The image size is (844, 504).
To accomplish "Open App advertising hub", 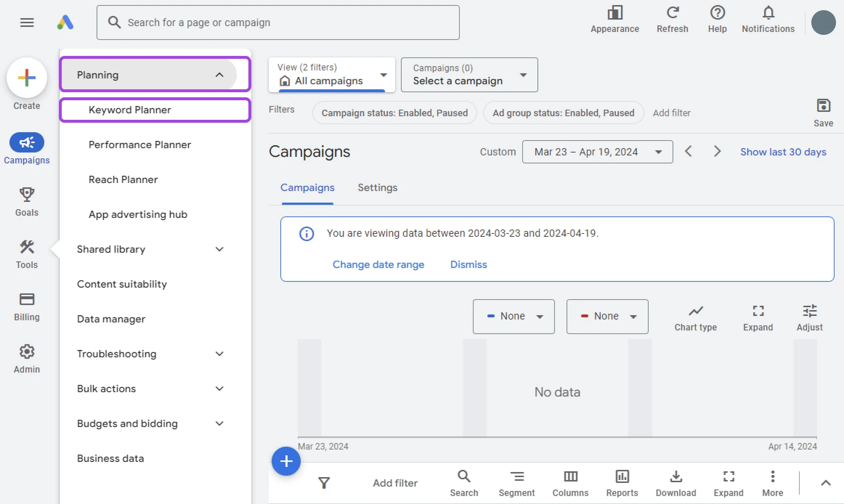I will coord(138,214).
